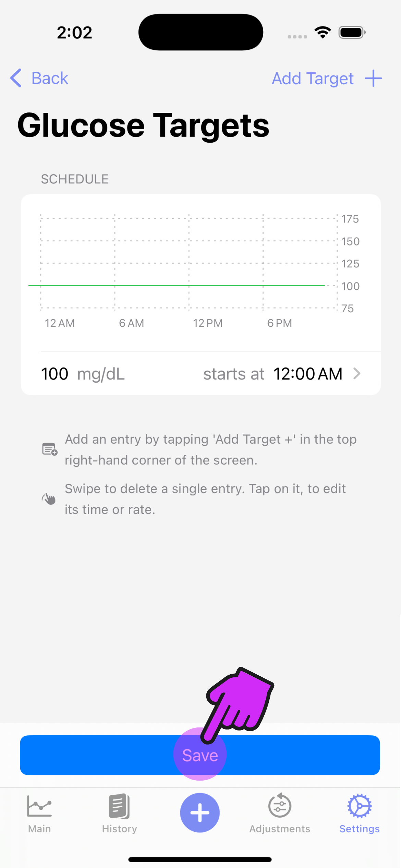The image size is (401, 868).
Task: Select the Settings gear icon
Action: click(x=359, y=806)
